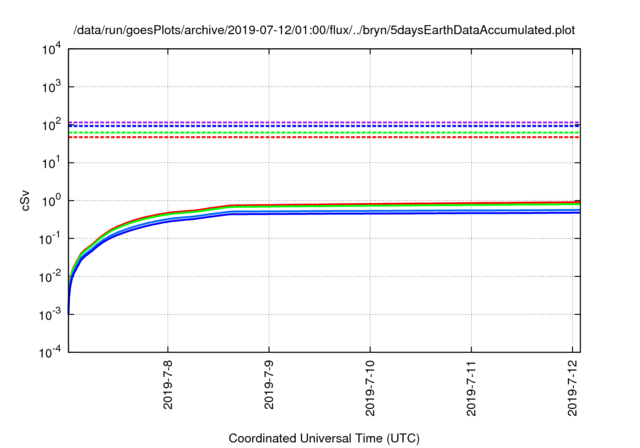
Task: Click the red dashed threshold line
Action: 324,137
